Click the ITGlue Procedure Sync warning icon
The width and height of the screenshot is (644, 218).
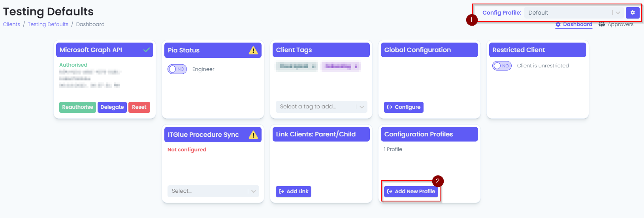[253, 135]
